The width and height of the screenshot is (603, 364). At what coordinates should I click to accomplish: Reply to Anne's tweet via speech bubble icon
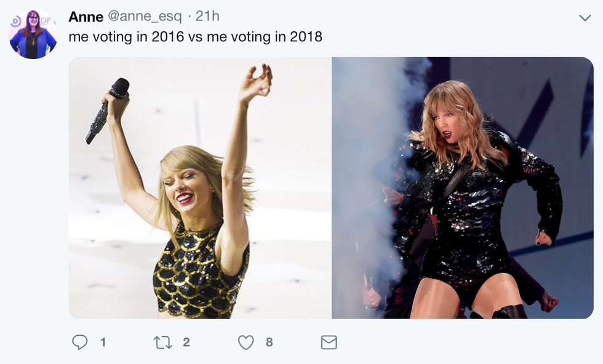80,342
